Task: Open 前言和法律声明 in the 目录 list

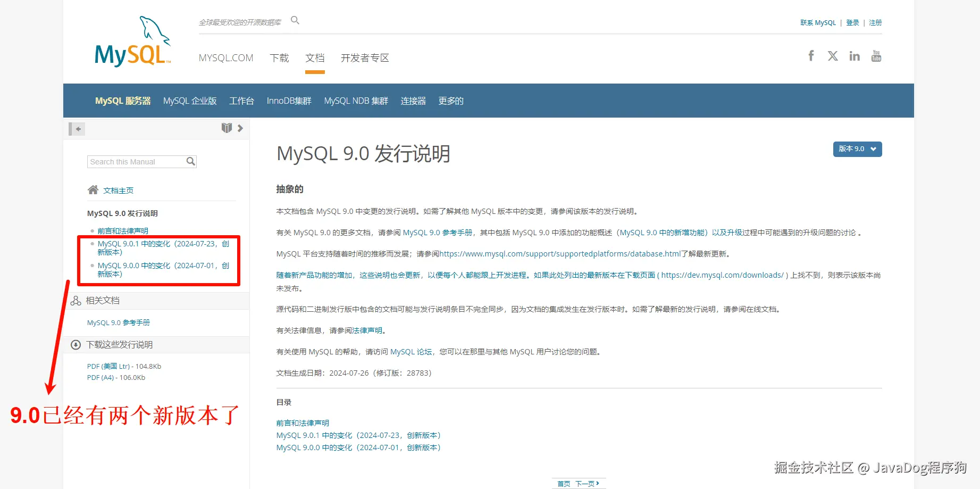Action: coord(303,423)
